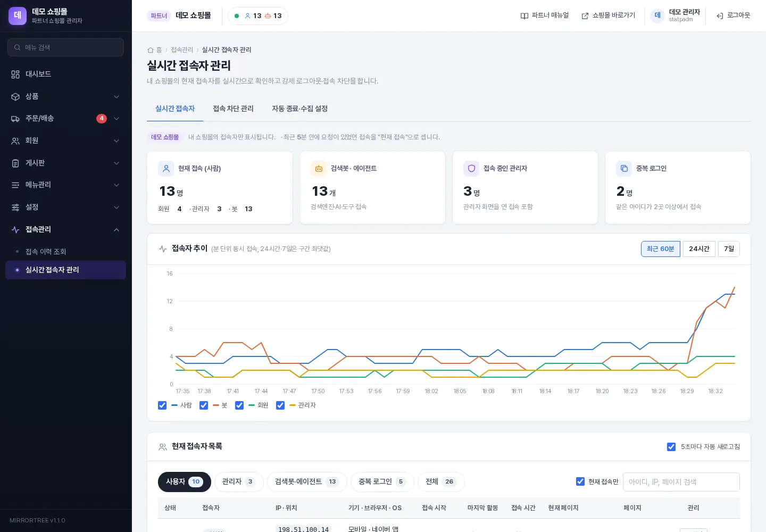Select the 검색봇·에이전트 list filter tab
Viewport: 766px width, 532px height.
(x=307, y=482)
